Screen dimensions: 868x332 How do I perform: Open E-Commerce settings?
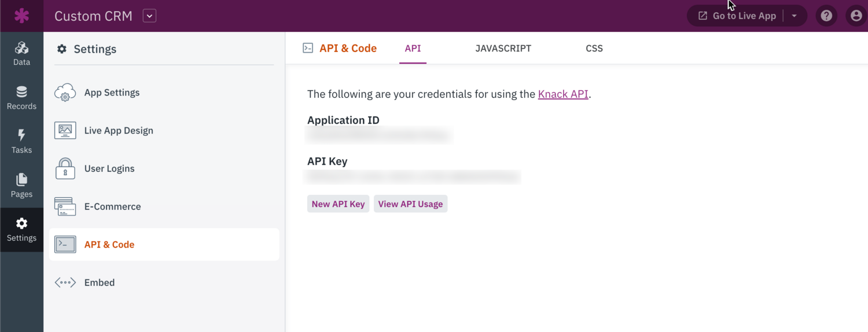(x=112, y=206)
